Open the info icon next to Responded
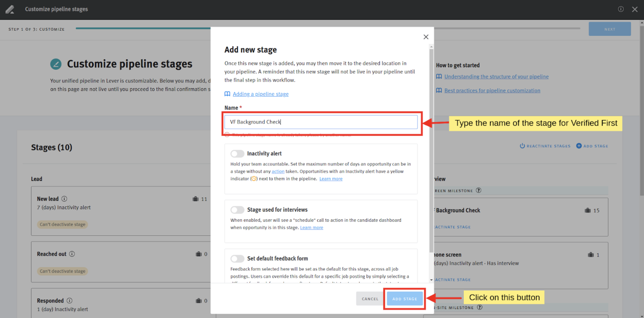 (70, 301)
